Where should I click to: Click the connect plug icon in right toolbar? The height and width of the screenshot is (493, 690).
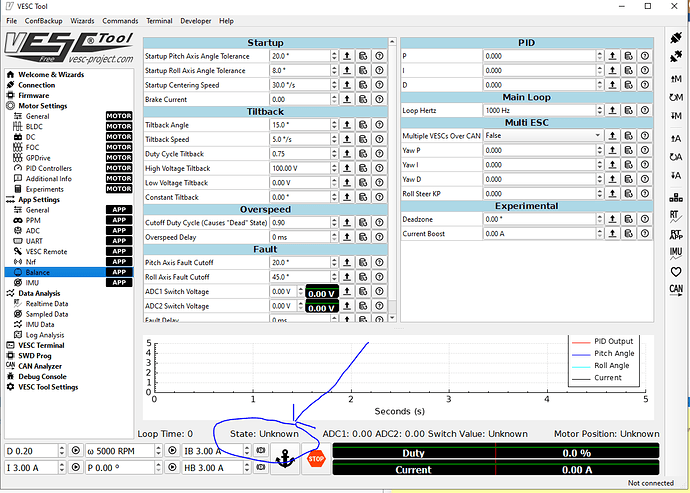[675, 40]
